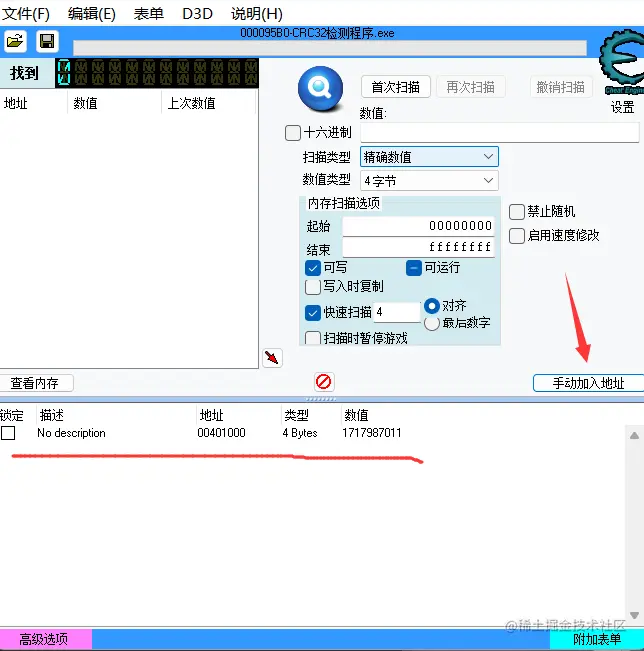Enable the 写入时复制 checkbox
This screenshot has width=644, height=651.
coord(313,287)
